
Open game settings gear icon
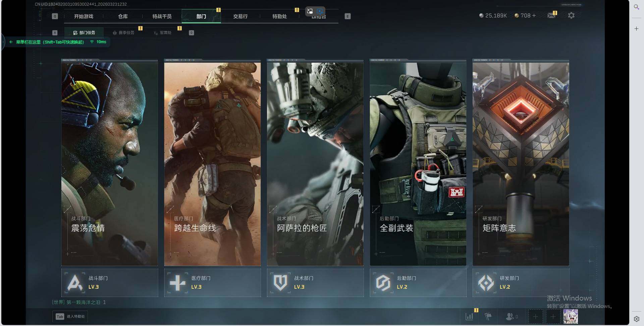(571, 15)
